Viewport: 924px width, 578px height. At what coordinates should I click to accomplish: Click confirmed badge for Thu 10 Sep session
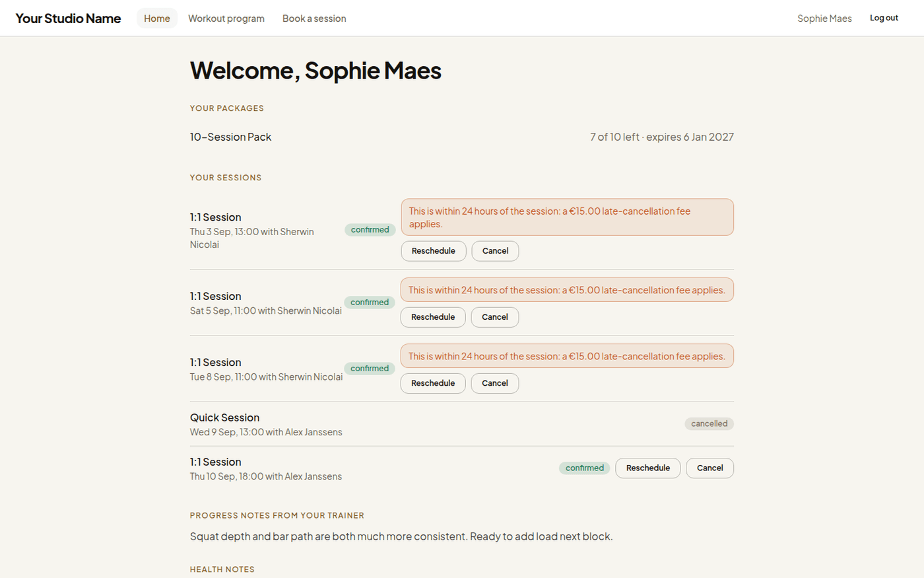[585, 468]
